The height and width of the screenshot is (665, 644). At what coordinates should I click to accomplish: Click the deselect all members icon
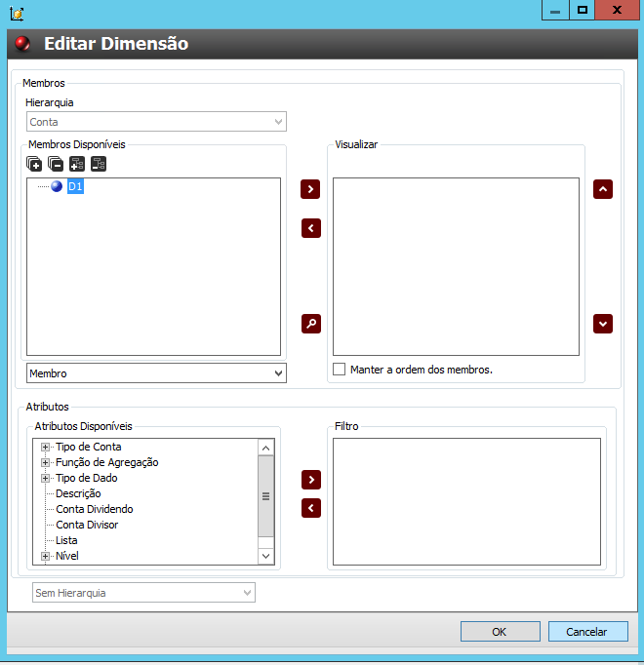tap(56, 164)
